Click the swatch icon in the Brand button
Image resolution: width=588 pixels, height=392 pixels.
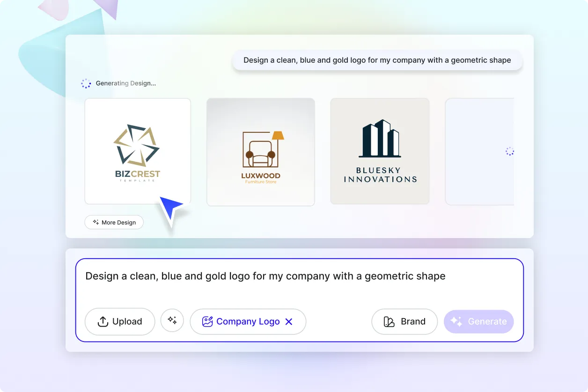(x=389, y=321)
